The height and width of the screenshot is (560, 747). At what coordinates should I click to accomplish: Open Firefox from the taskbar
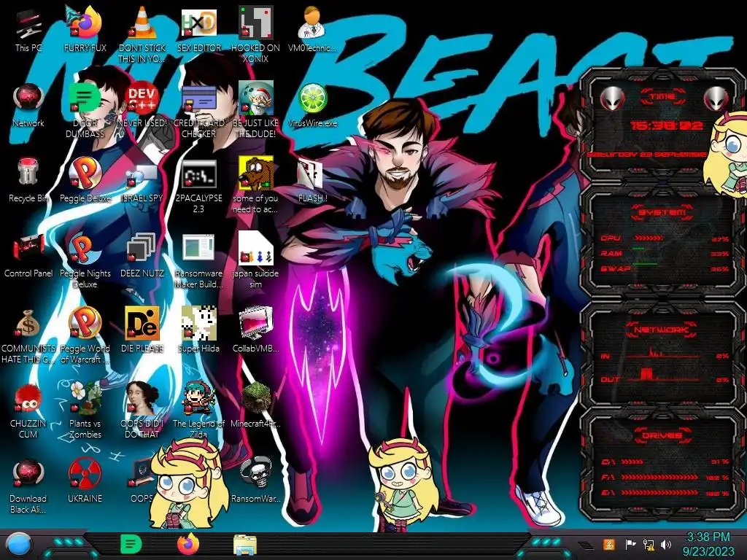point(188,544)
